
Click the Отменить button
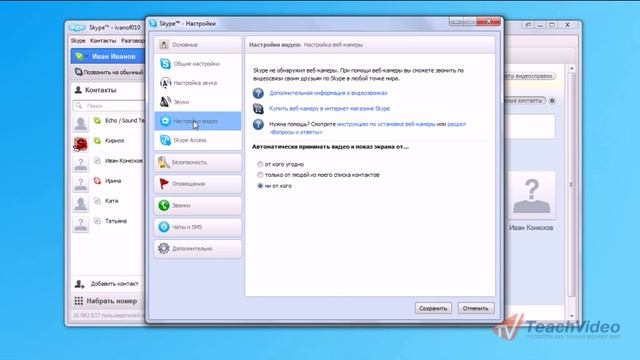(476, 308)
